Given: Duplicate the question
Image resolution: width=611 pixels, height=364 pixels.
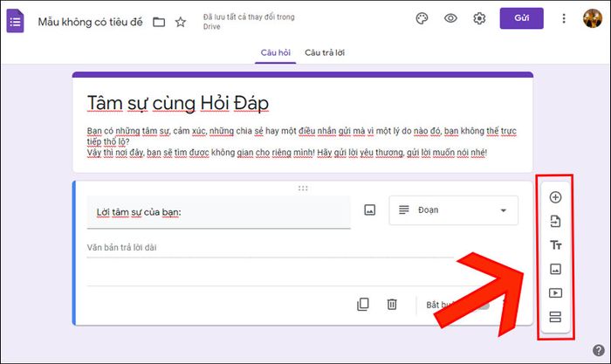Looking at the screenshot, I should point(363,305).
